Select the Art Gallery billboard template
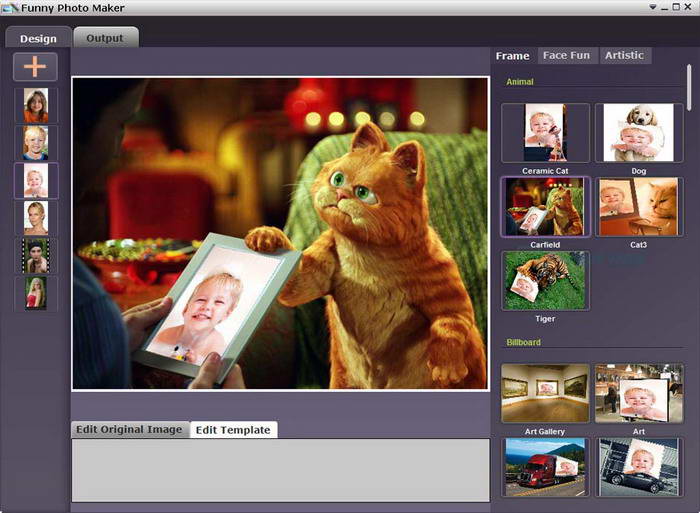This screenshot has height=513, width=700. 545,393
